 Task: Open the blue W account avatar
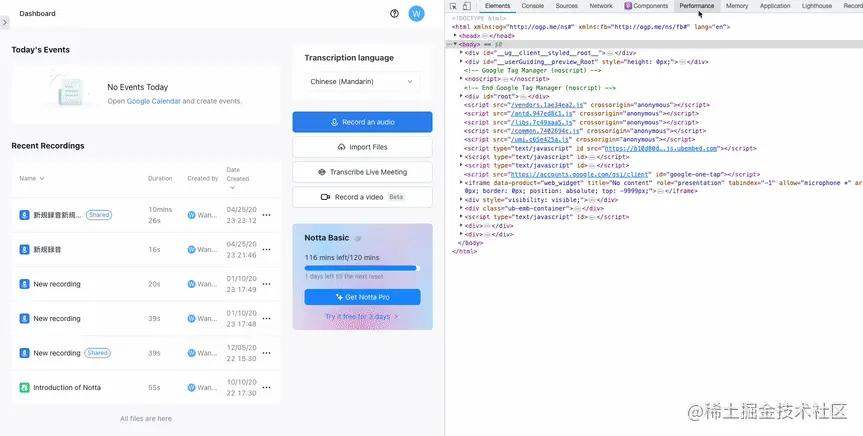[x=416, y=14]
